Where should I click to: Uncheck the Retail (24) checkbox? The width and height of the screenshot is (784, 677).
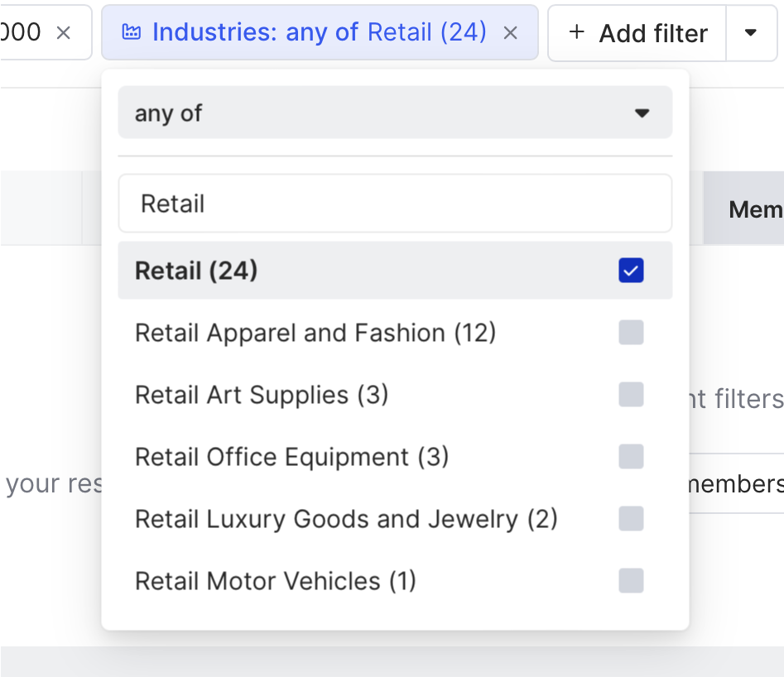[631, 271]
